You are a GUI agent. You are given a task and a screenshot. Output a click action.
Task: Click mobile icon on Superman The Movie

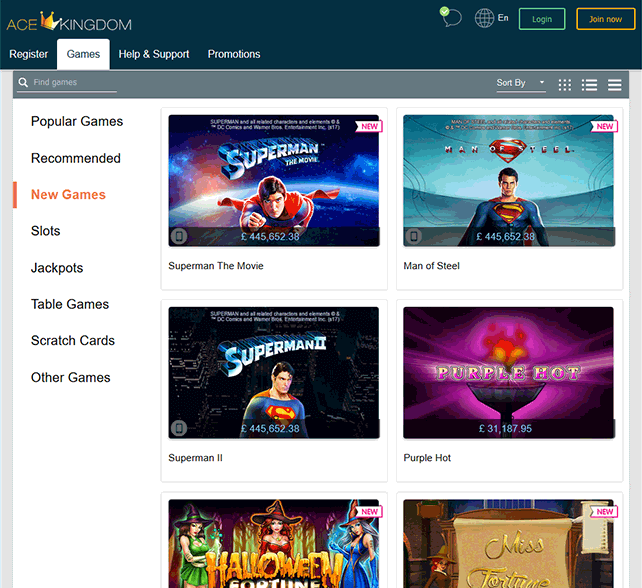tap(179, 236)
